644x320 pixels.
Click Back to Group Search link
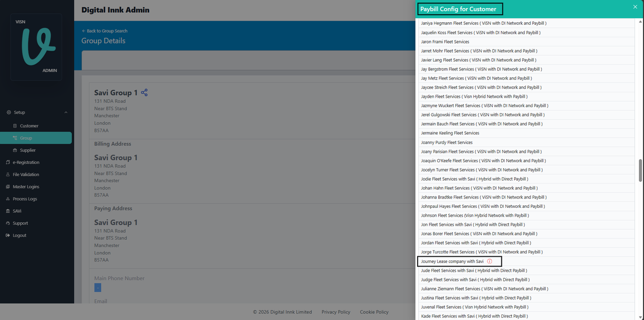pyautogui.click(x=105, y=31)
